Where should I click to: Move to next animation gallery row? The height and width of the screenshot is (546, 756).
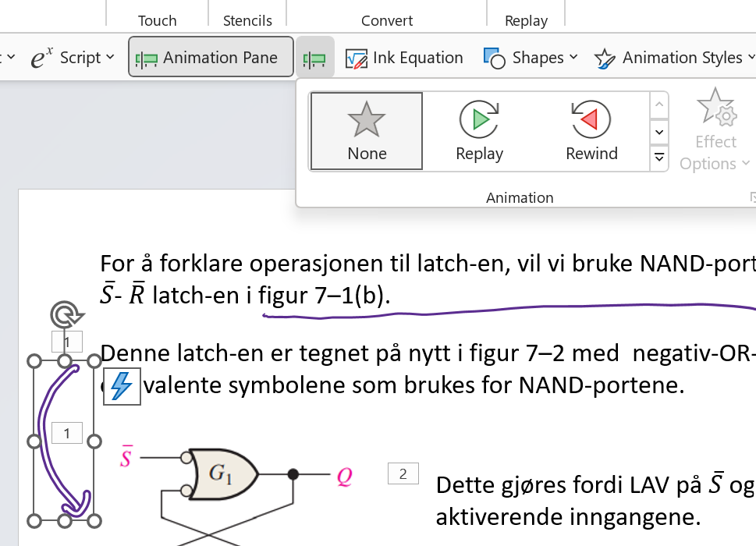659,132
